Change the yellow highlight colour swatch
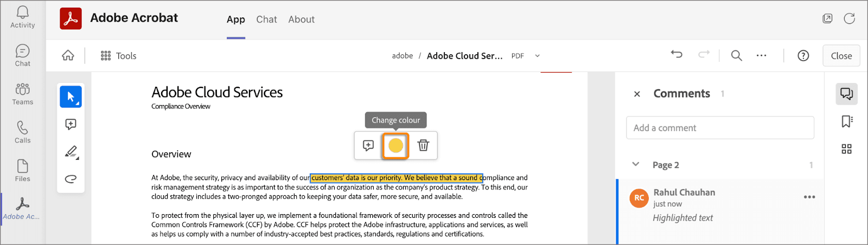 (396, 145)
